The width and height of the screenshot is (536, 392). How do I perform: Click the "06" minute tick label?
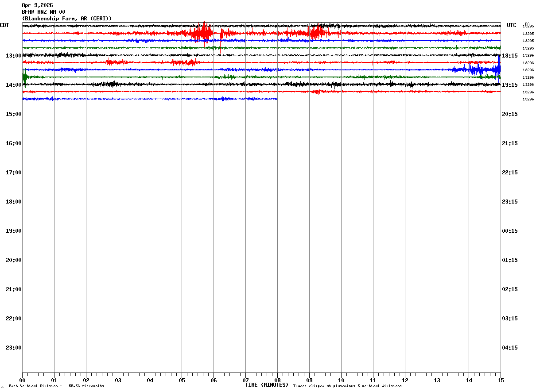point(214,380)
